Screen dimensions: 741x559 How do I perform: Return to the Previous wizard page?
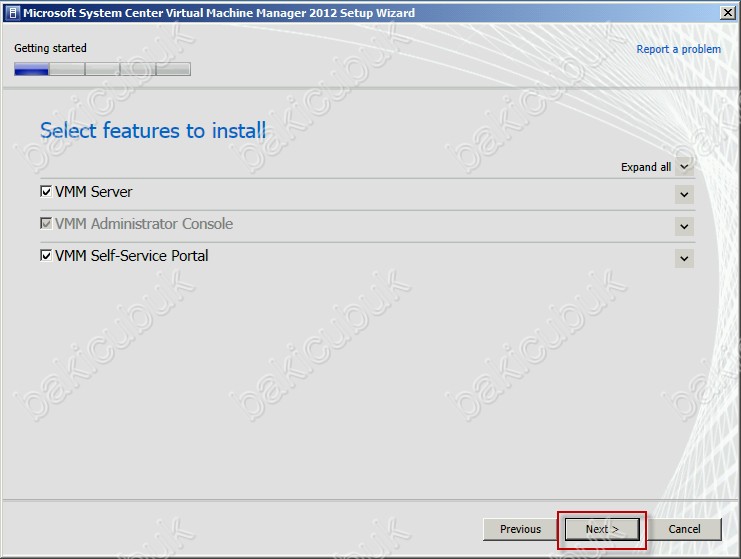coord(520,529)
